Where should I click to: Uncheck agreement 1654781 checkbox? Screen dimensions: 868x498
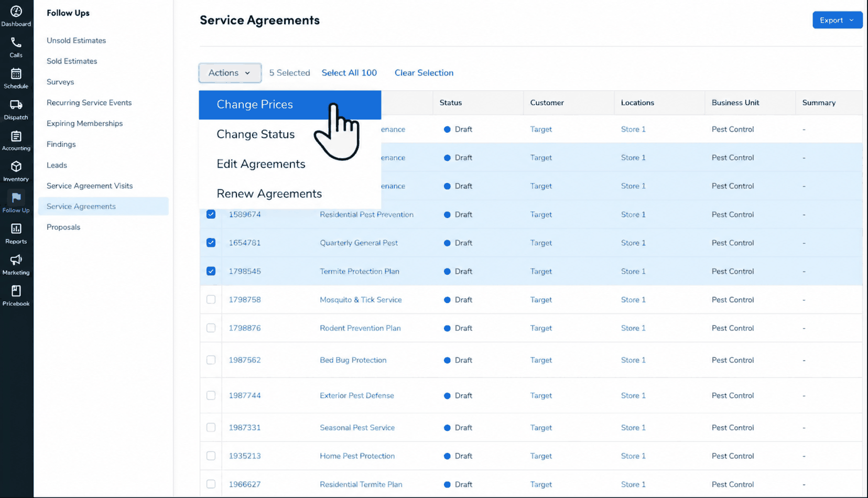coord(211,243)
